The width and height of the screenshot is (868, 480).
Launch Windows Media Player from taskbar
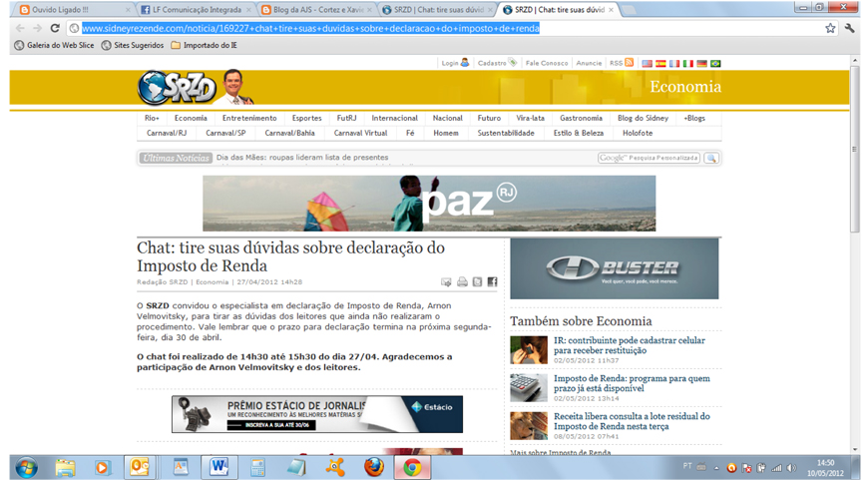click(102, 468)
